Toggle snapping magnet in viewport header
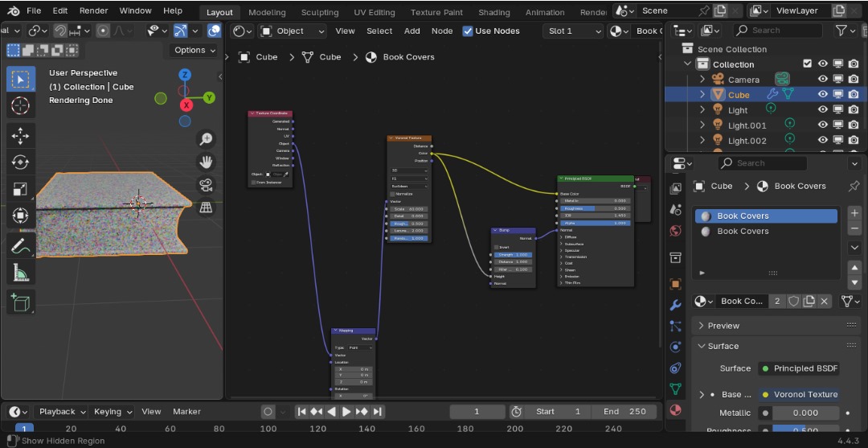The height and width of the screenshot is (448, 868). point(60,31)
